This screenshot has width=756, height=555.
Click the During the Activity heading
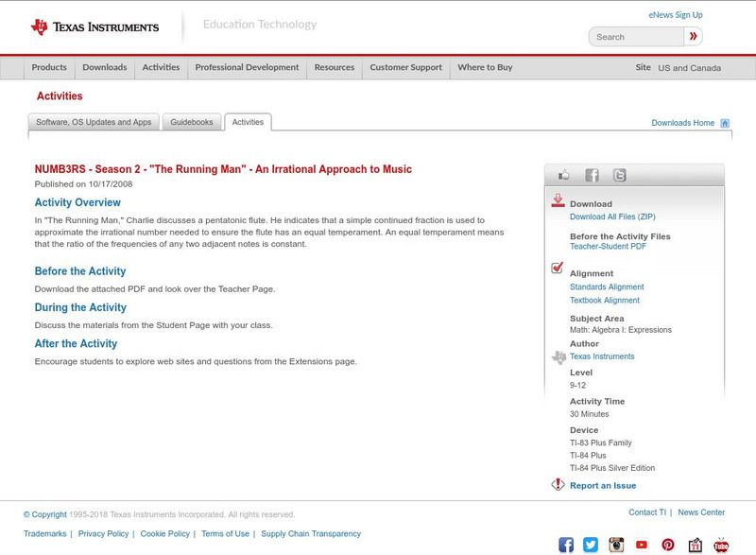click(x=80, y=307)
